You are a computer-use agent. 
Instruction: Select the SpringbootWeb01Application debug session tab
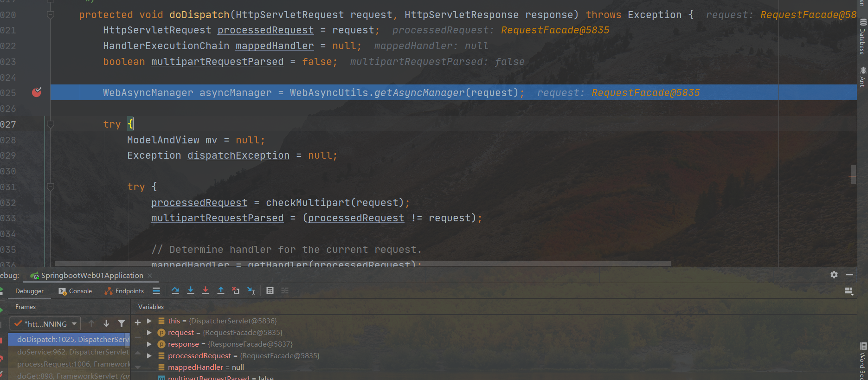pos(92,275)
